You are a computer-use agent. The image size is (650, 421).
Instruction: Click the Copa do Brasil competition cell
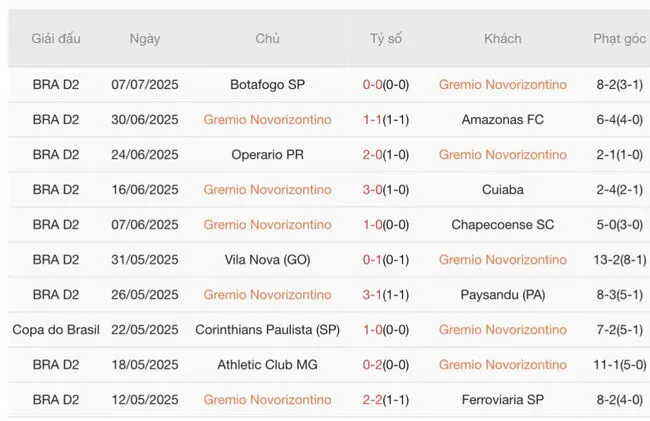click(x=56, y=330)
